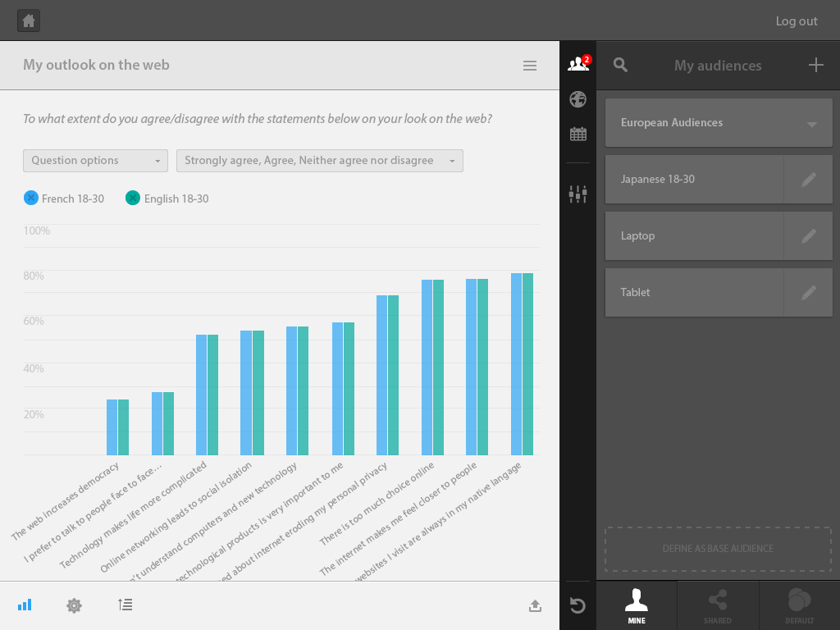
Task: Edit the Tablet audience
Action: (808, 293)
